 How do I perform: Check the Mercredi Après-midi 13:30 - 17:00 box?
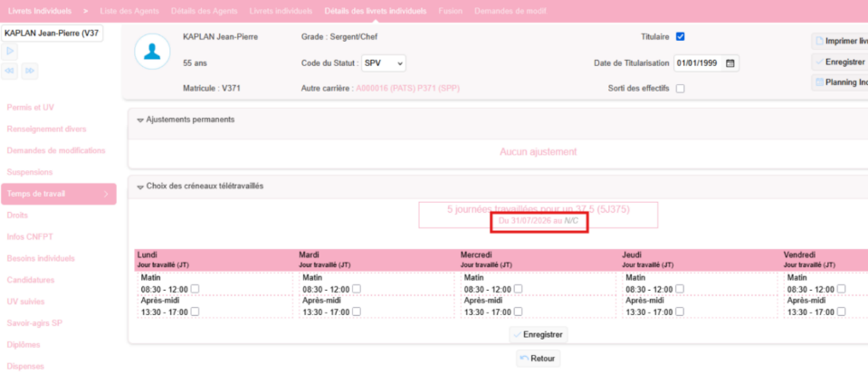(518, 312)
